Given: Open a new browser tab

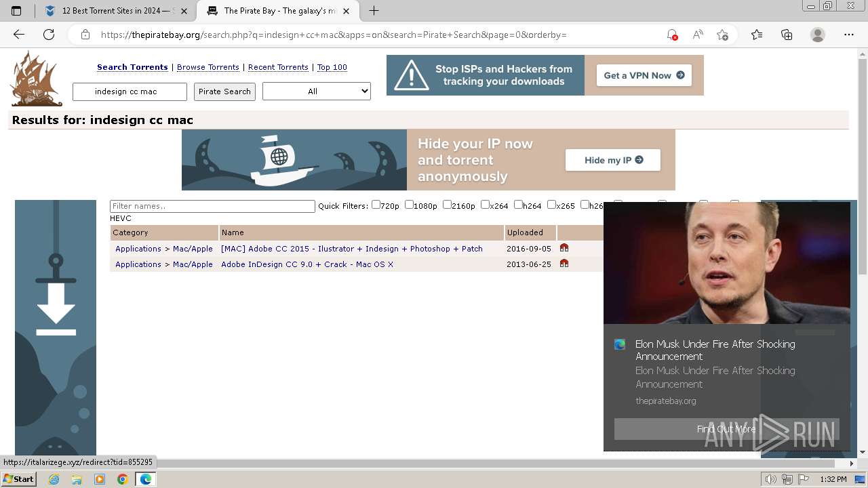Looking at the screenshot, I should tap(374, 11).
